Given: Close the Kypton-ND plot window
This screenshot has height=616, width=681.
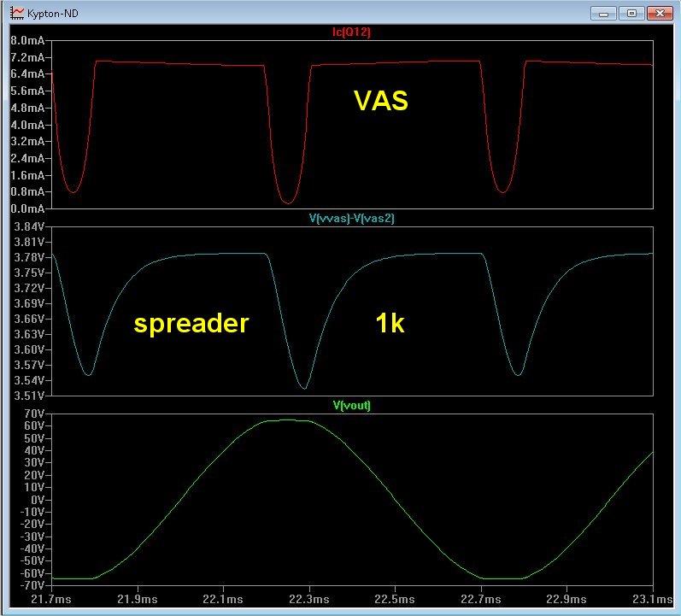Looking at the screenshot, I should tap(660, 14).
